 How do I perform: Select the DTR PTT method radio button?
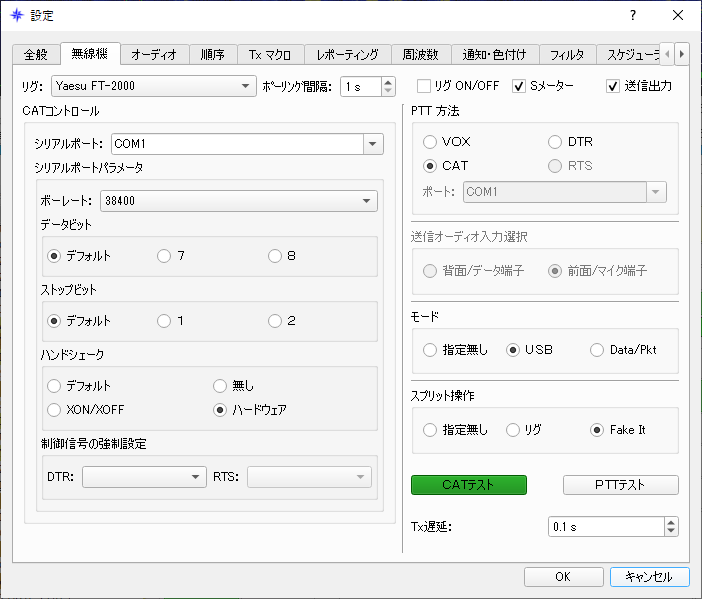[555, 142]
